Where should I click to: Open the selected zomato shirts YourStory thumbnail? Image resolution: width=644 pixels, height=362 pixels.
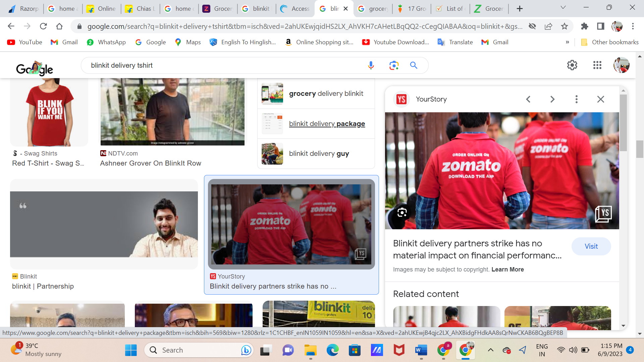(291, 224)
